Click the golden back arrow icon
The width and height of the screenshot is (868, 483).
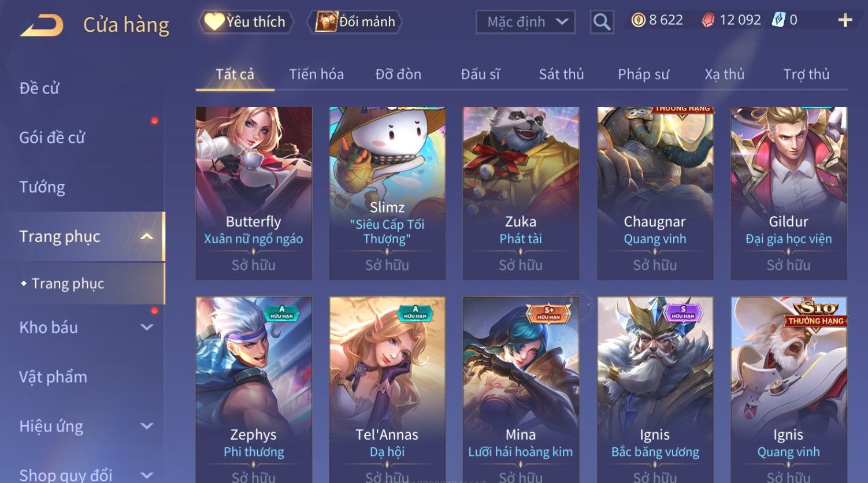point(42,25)
